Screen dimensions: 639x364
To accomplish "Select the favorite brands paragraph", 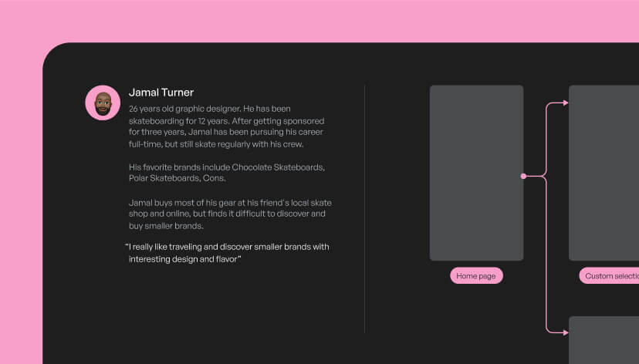I will 226,172.
